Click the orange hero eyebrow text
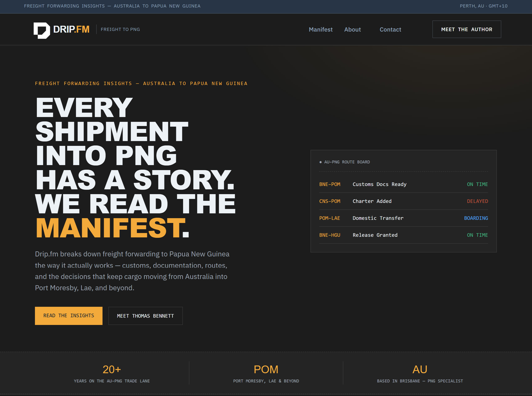 point(141,83)
